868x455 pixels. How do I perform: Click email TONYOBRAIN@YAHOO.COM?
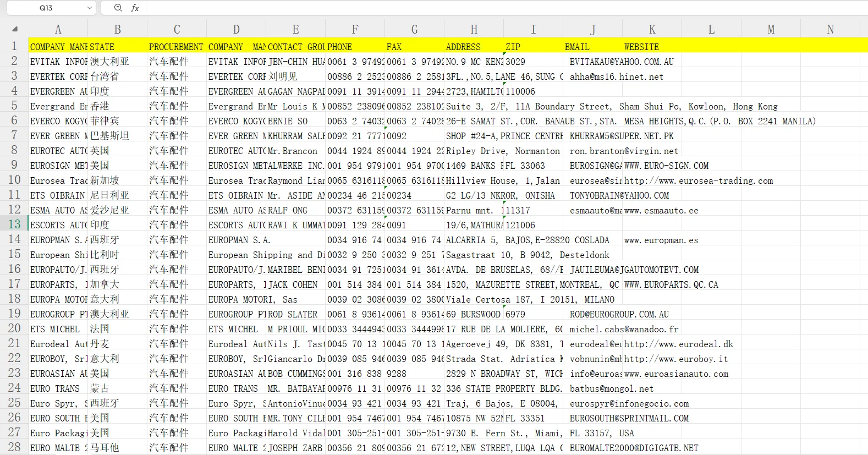pyautogui.click(x=619, y=195)
